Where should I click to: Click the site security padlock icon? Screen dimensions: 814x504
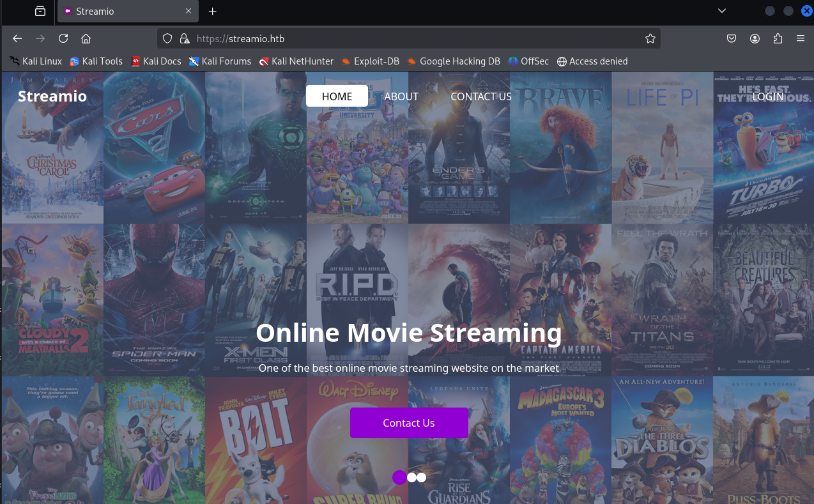[184, 38]
